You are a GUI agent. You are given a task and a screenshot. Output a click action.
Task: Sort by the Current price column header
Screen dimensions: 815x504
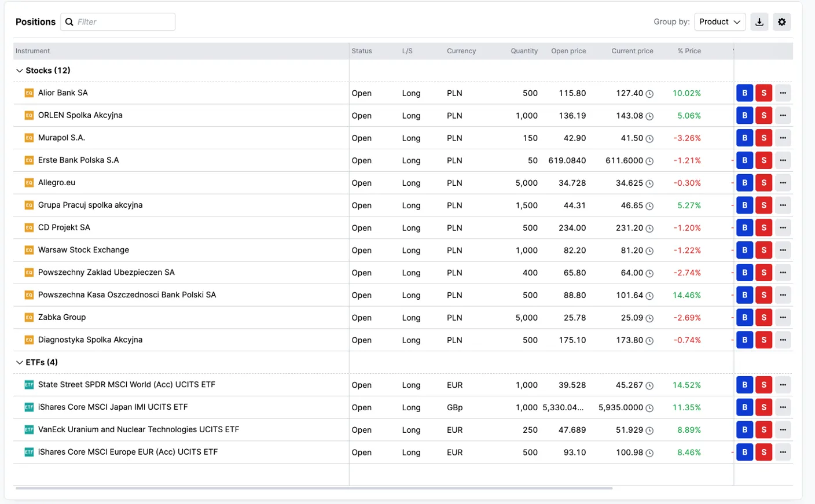click(632, 51)
